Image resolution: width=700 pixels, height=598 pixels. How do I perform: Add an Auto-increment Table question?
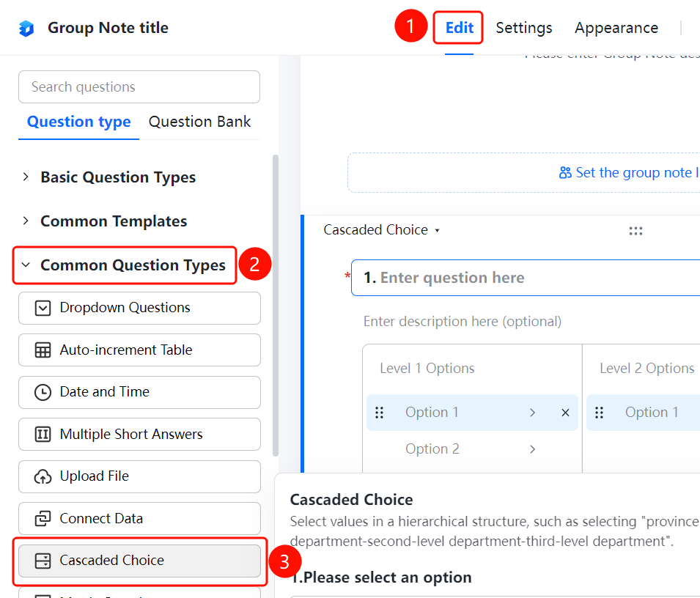139,350
